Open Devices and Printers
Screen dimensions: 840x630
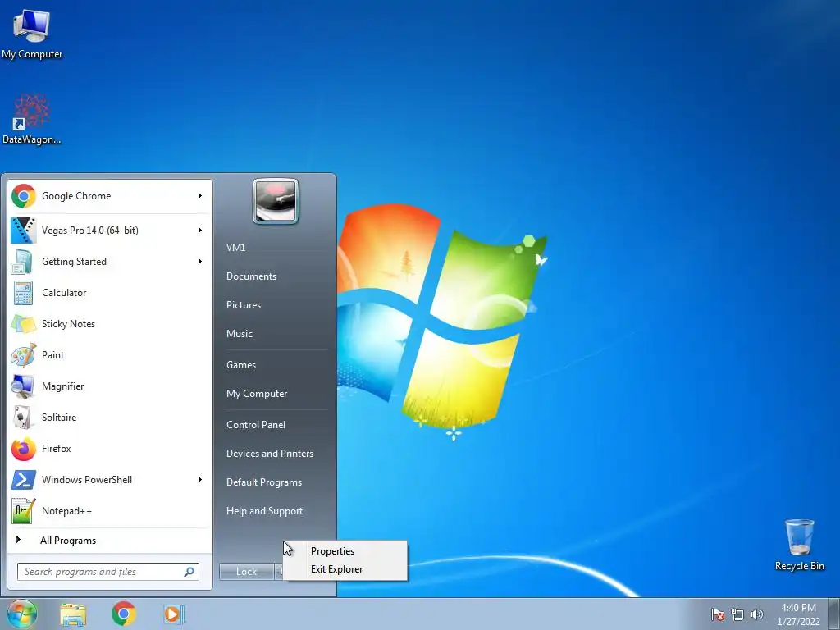coord(270,453)
